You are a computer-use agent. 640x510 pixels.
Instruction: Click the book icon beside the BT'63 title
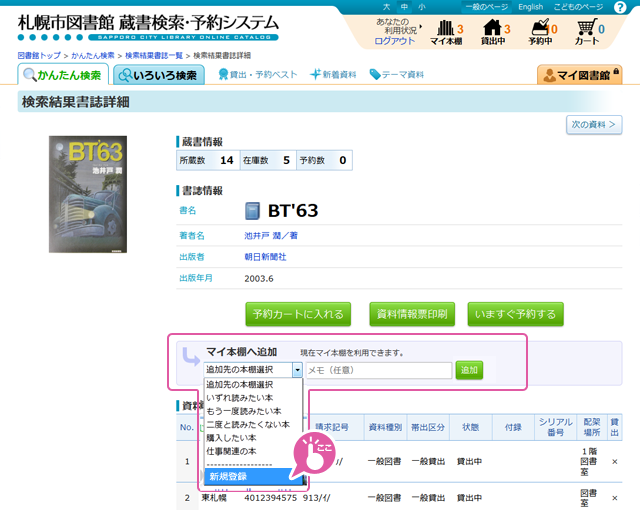click(x=252, y=211)
